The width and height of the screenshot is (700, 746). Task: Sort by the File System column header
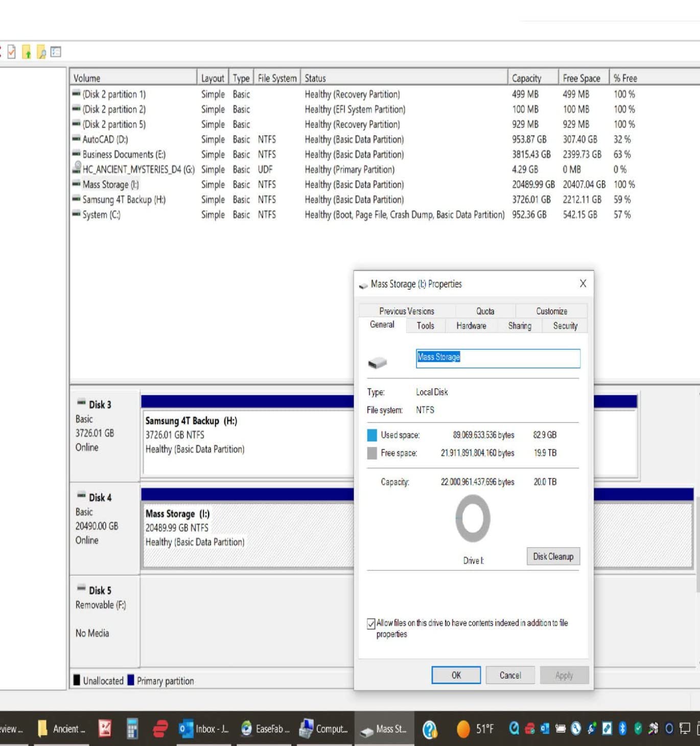277,78
